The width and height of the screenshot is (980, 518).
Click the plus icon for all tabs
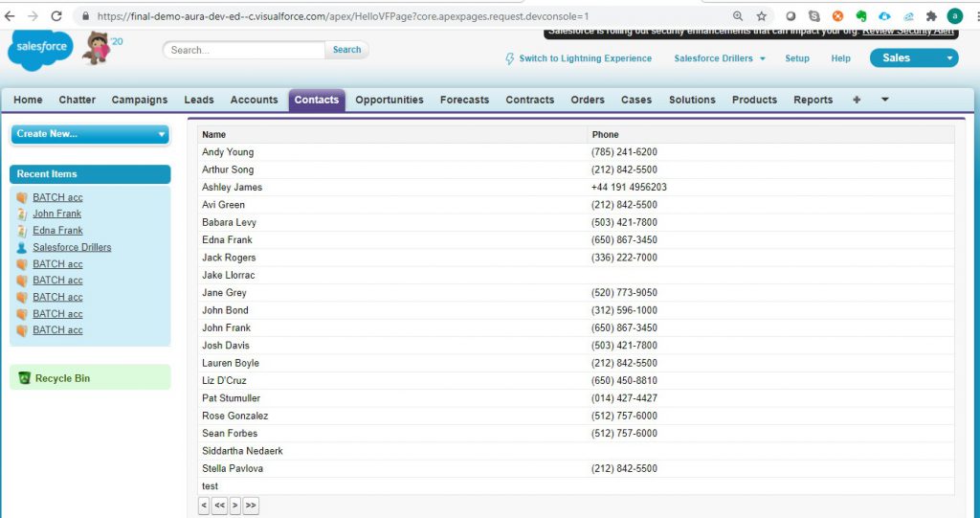[x=856, y=100]
